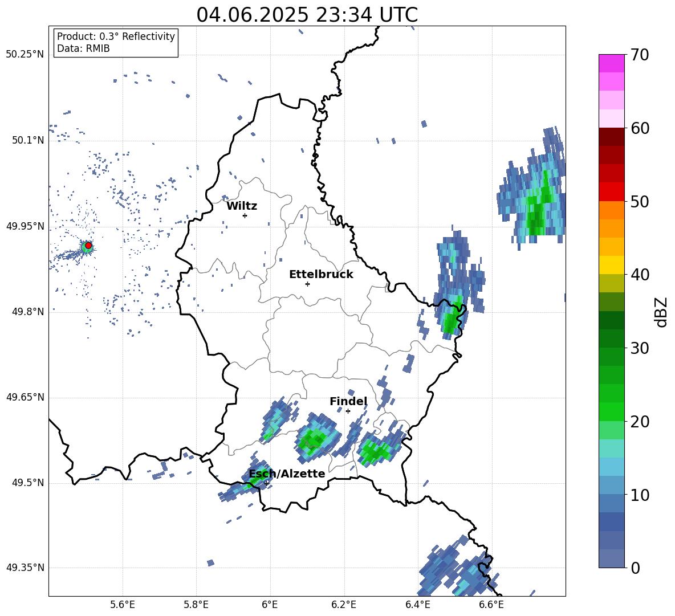Click the 50 tick label on colorbar
Screen dimensions: 675x616
pos(640,201)
